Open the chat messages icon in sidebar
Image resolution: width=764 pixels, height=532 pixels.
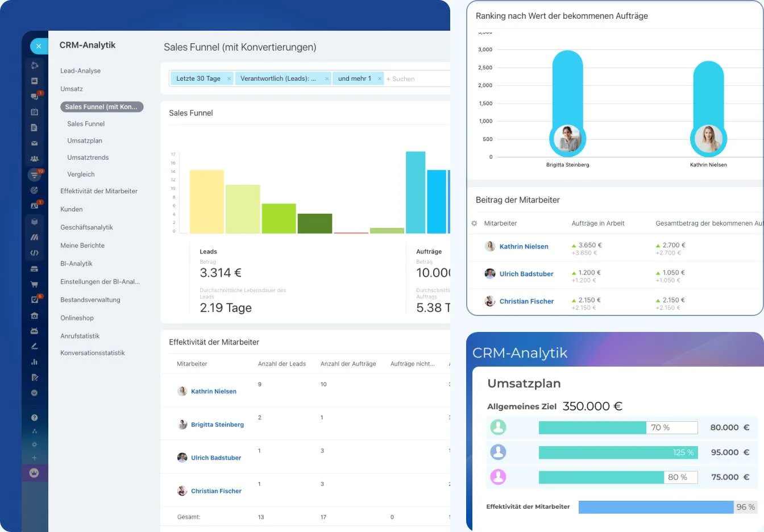point(34,96)
